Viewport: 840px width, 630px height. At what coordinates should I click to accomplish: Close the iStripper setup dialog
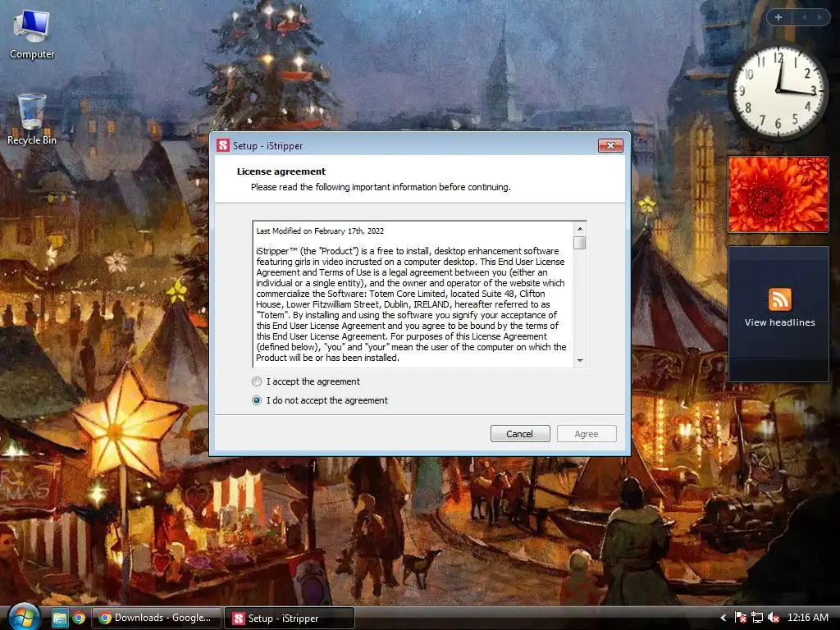610,145
